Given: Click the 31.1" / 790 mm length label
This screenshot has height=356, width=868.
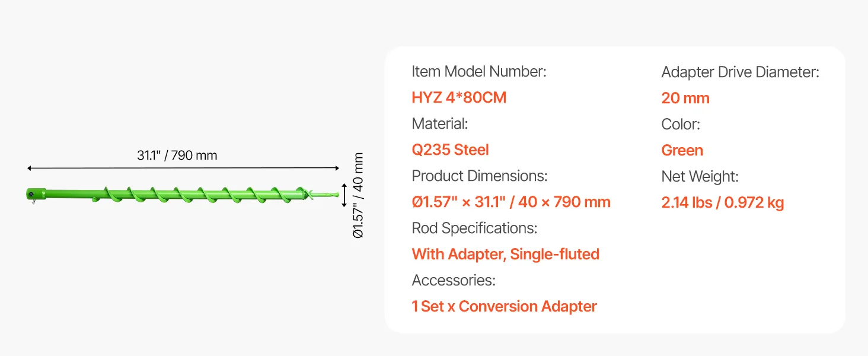Looking at the screenshot, I should point(177,155).
